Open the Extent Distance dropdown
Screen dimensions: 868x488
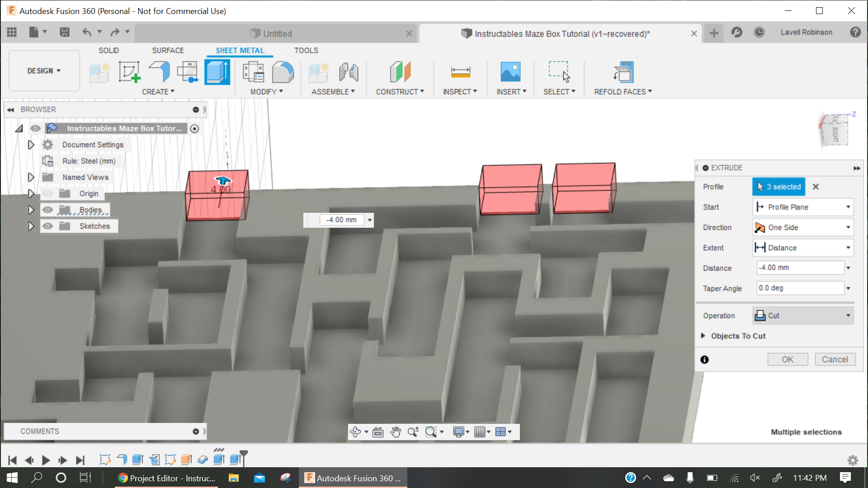(x=803, y=248)
